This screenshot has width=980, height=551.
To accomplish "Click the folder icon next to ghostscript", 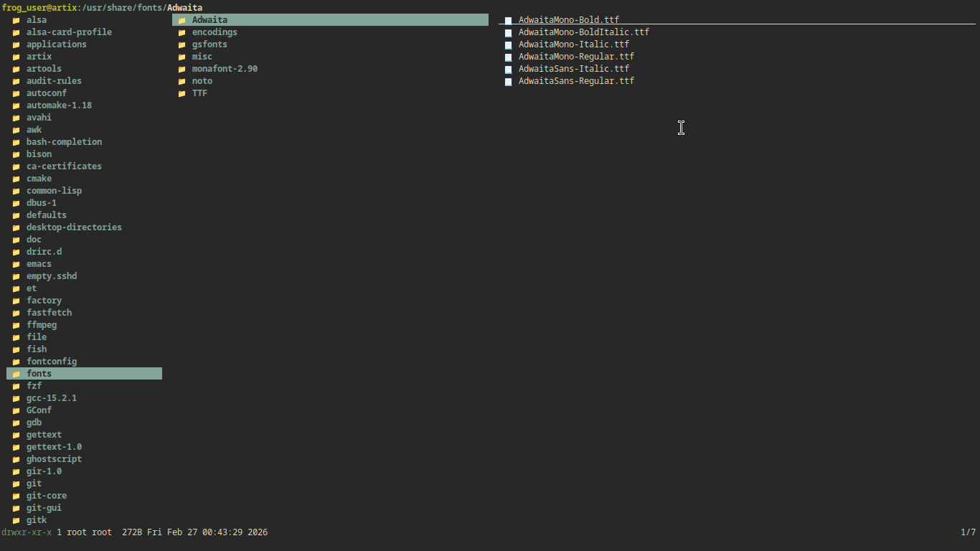I will (x=16, y=459).
